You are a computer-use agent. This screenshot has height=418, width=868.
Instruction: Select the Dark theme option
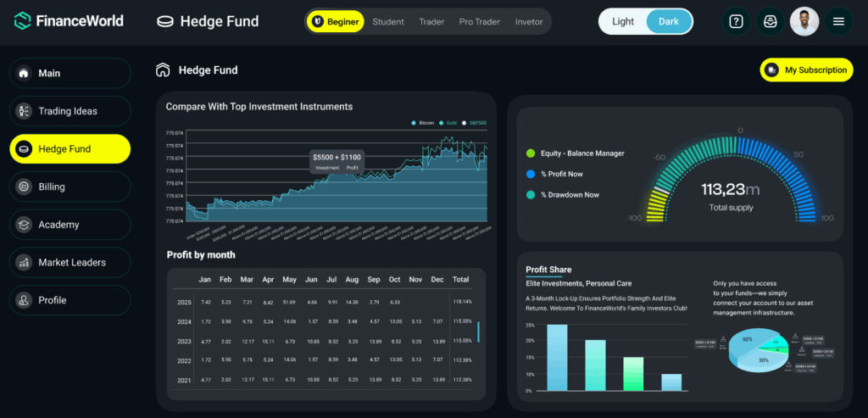pyautogui.click(x=669, y=22)
